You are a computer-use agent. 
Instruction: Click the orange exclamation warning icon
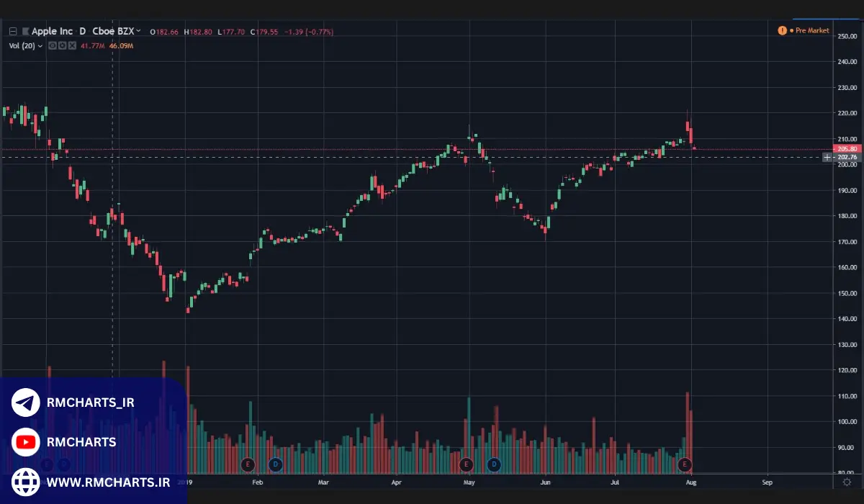tap(782, 31)
